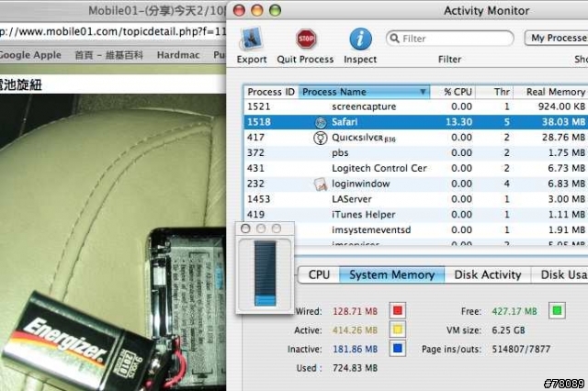This screenshot has width=588, height=391.
Task: Sort by Thr column header
Action: [494, 92]
